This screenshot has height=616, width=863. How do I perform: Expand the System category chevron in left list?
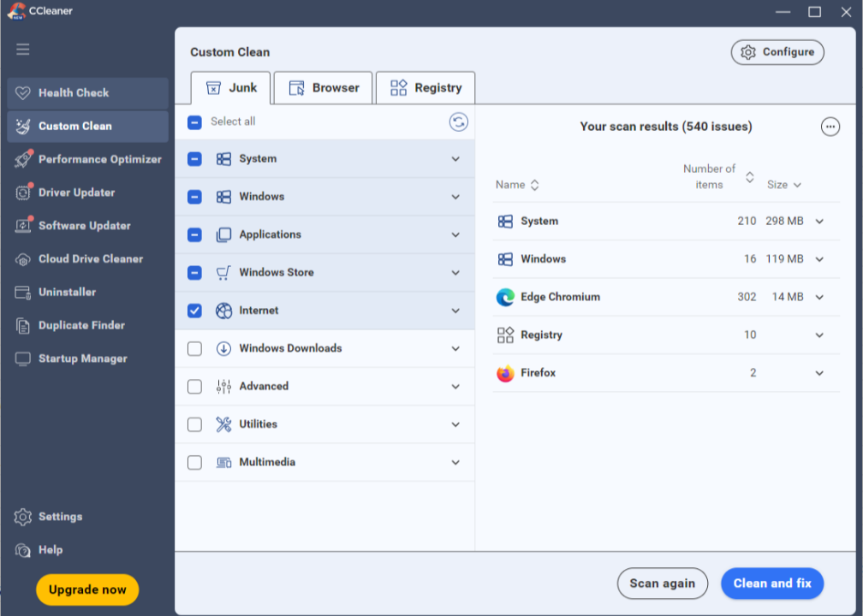pyautogui.click(x=455, y=159)
